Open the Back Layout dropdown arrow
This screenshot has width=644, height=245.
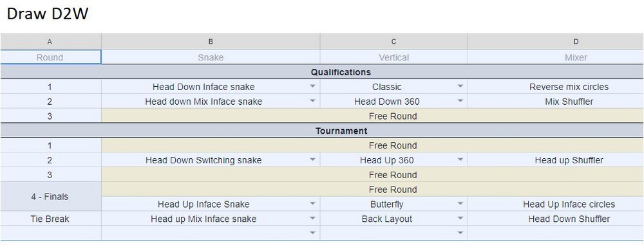tap(460, 219)
